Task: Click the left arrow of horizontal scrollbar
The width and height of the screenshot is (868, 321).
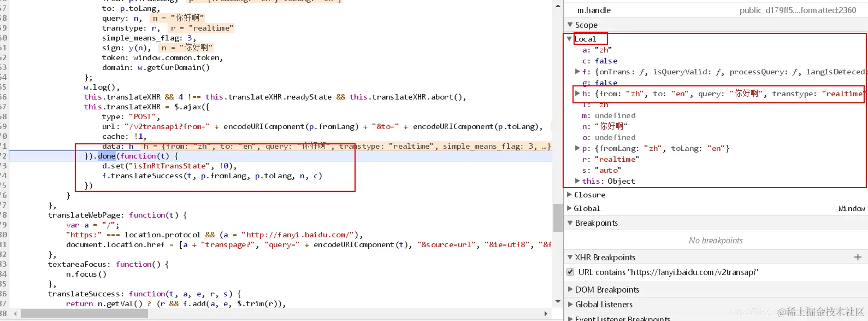Action: coord(15,314)
